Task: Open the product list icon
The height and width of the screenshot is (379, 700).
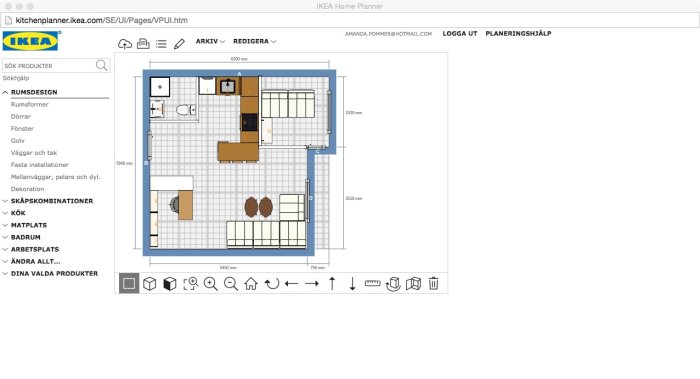Action: click(161, 44)
